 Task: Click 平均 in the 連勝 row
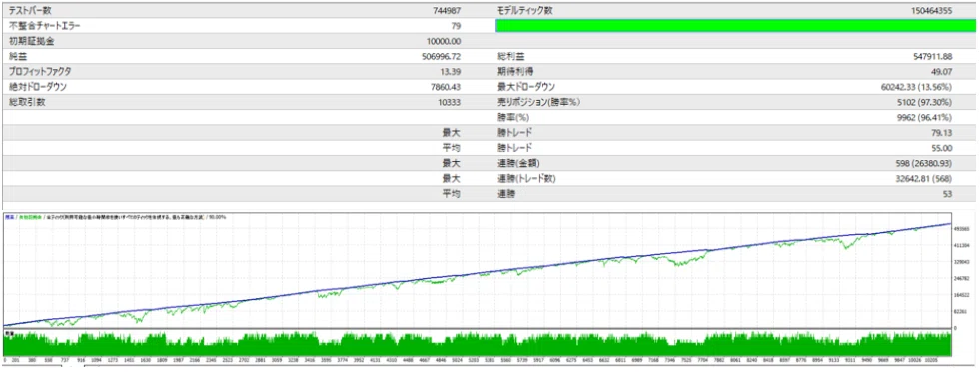point(452,194)
